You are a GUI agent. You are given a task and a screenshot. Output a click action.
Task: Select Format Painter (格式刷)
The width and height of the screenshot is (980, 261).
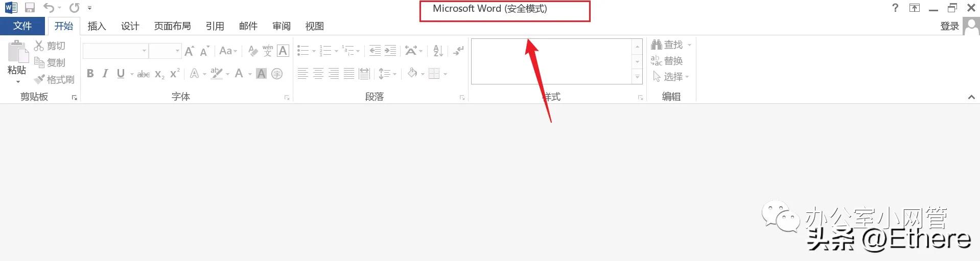click(54, 79)
